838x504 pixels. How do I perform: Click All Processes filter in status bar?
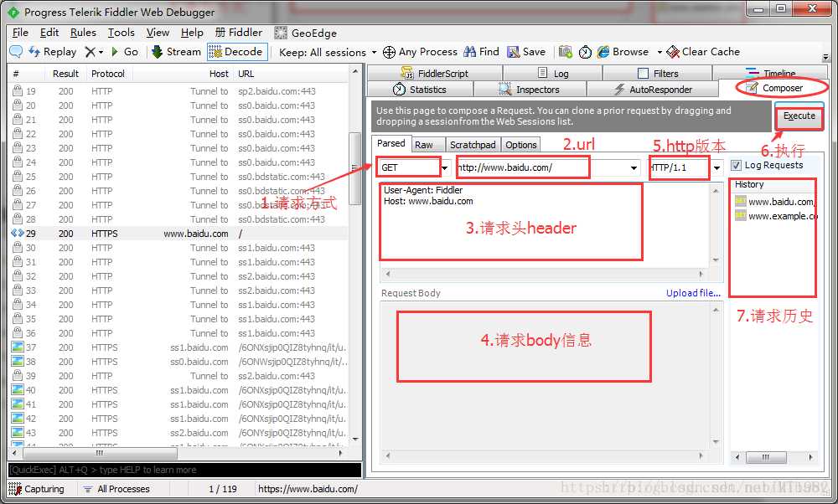coord(117,489)
